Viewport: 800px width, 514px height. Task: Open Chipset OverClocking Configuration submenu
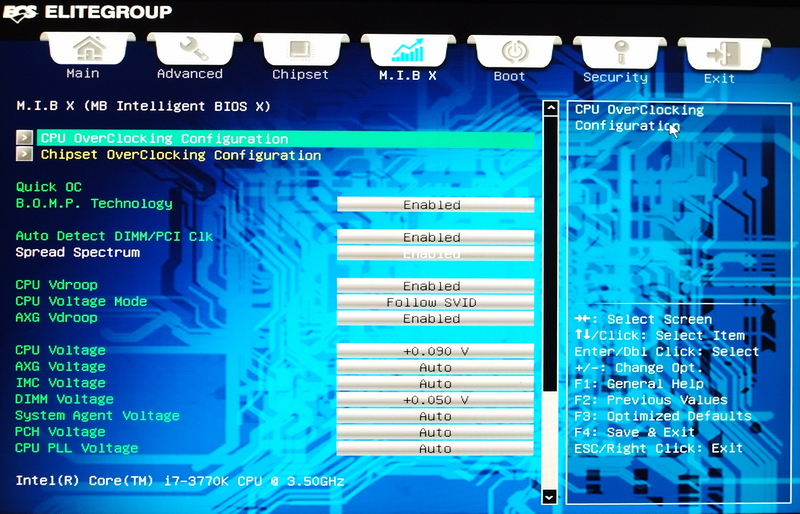(181, 155)
